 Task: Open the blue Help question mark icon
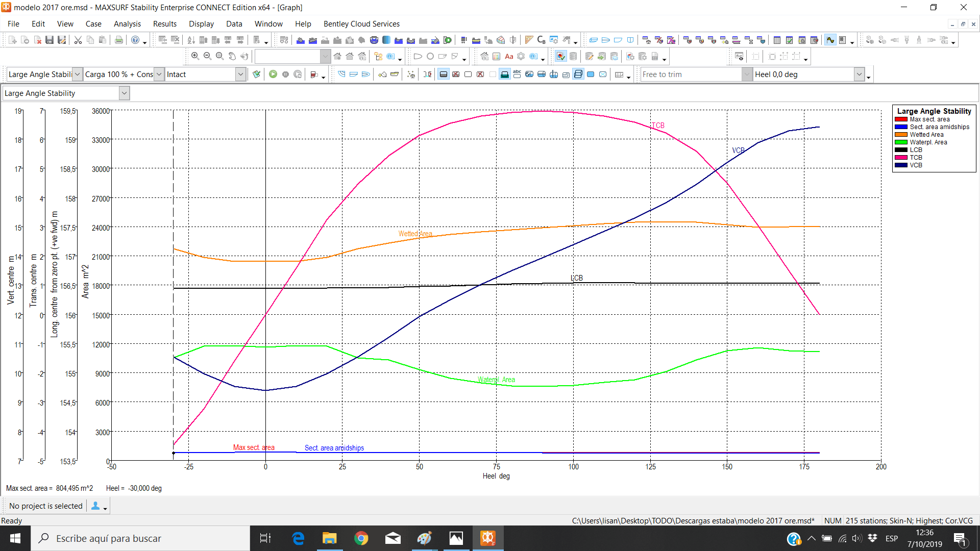point(135,40)
